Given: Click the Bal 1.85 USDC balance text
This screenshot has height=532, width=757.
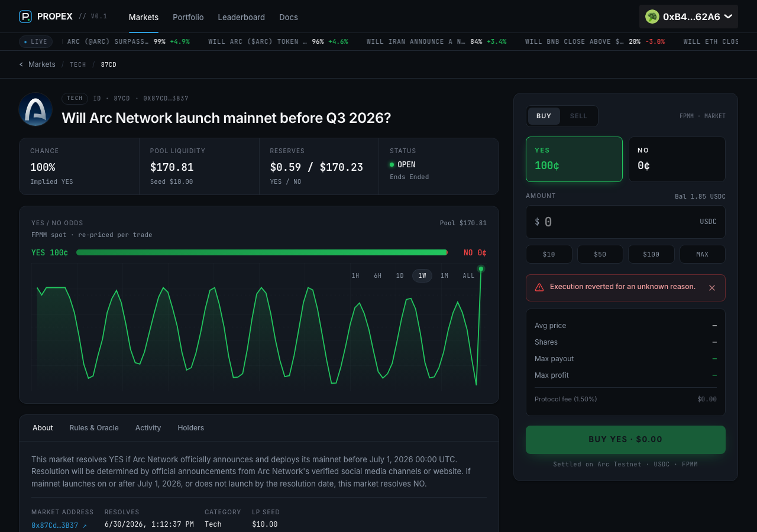Looking at the screenshot, I should coord(700,196).
